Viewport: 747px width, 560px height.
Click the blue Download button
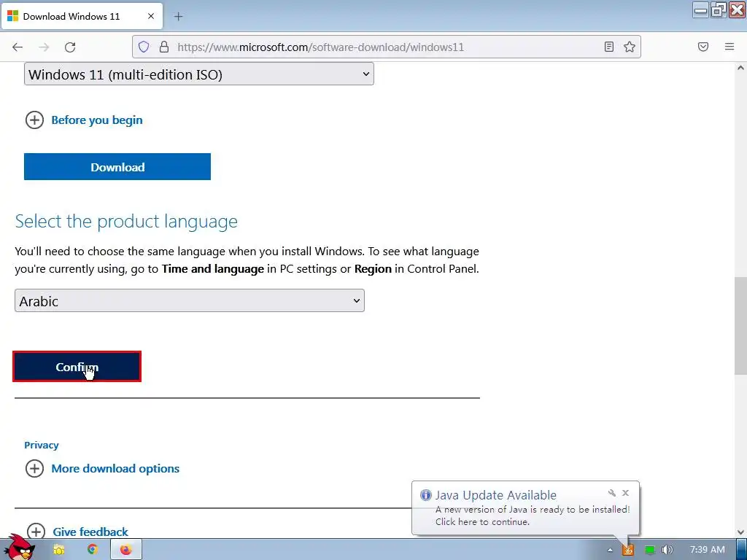tap(117, 167)
